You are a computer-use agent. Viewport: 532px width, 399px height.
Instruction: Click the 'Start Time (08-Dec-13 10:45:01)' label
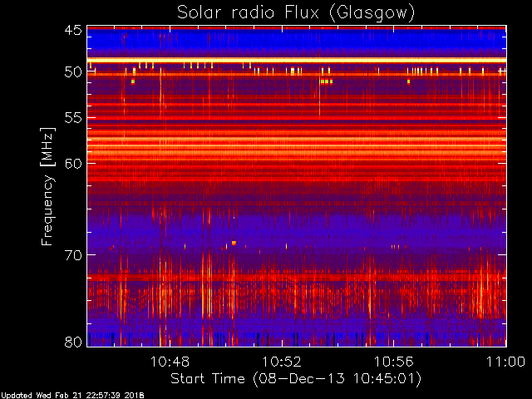[296, 378]
